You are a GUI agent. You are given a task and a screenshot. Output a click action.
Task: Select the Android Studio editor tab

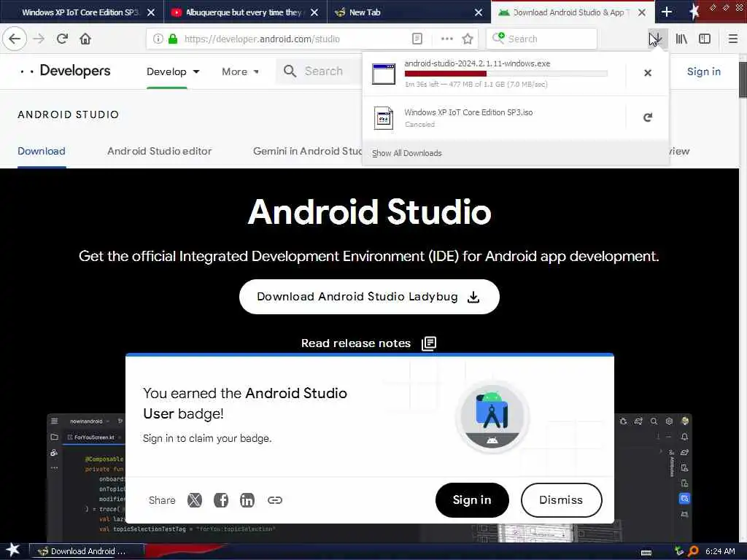click(x=159, y=151)
